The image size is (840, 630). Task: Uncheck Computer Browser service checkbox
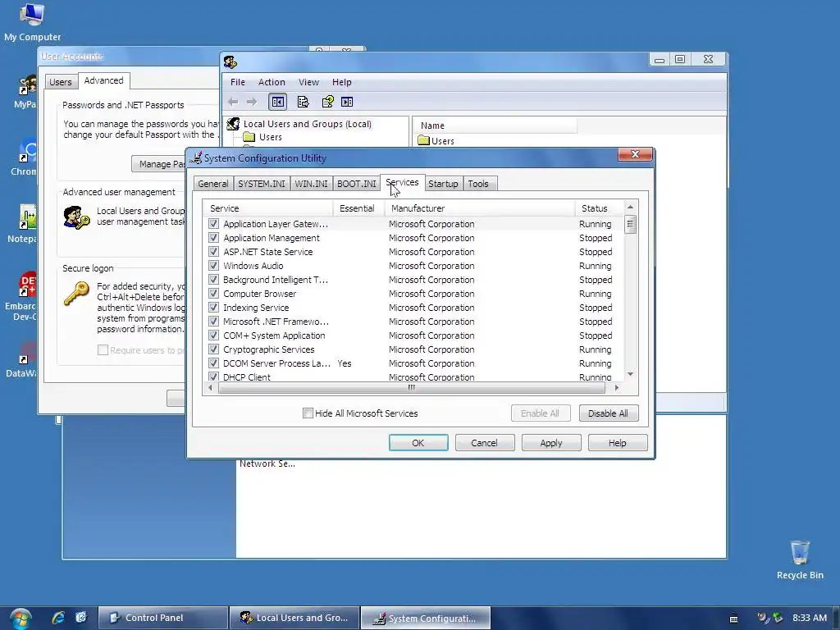(214, 293)
